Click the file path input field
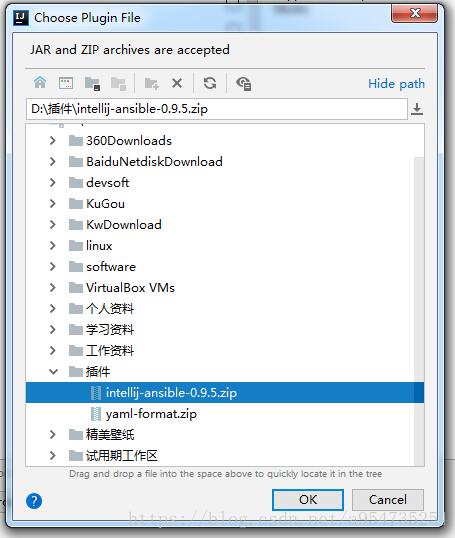Screen dimensions: 455x538 [x=217, y=109]
